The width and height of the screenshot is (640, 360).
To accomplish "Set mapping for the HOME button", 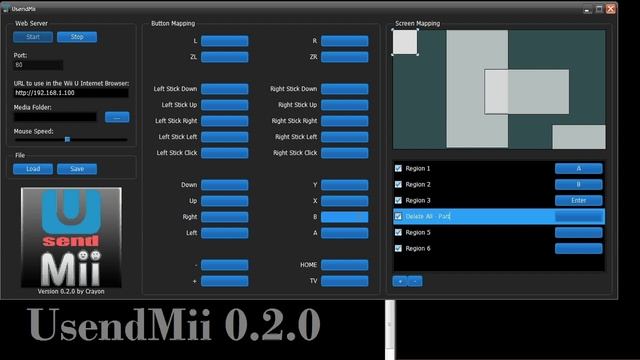I will tap(344, 265).
